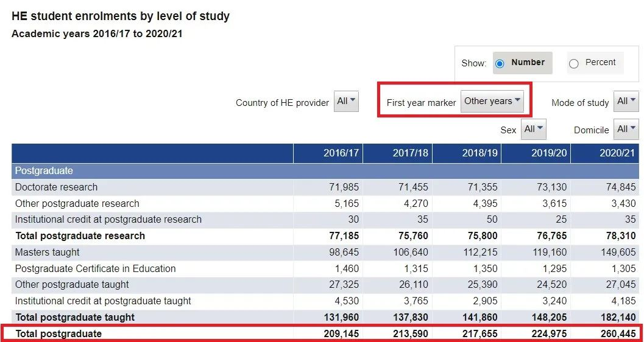Image resolution: width=644 pixels, height=342 pixels.
Task: Click the 2016/17 column header
Action: click(x=341, y=153)
